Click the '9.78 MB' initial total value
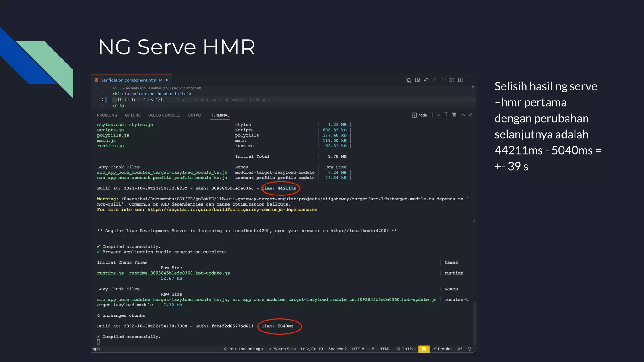The height and width of the screenshot is (362, 644). click(x=337, y=156)
